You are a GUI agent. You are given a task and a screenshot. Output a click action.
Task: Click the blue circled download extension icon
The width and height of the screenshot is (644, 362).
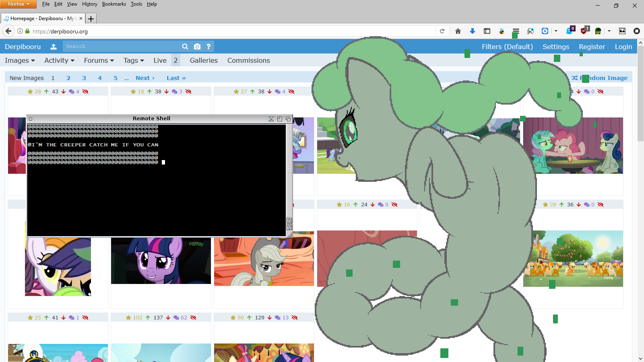click(545, 31)
